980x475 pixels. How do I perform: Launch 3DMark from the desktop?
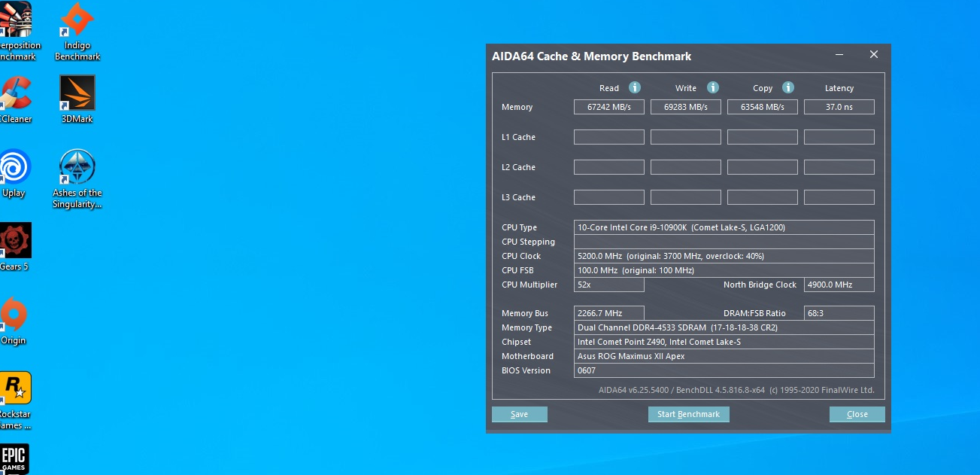77,99
